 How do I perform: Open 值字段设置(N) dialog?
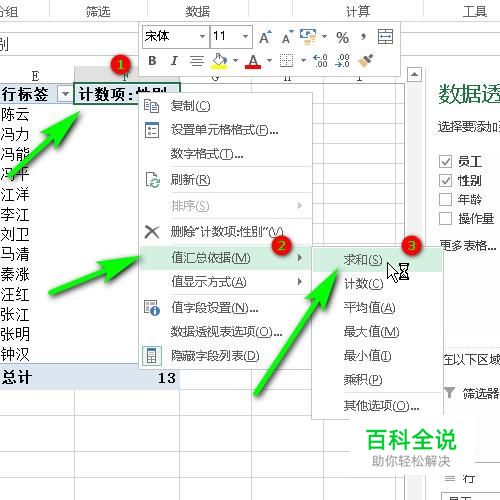[225, 308]
